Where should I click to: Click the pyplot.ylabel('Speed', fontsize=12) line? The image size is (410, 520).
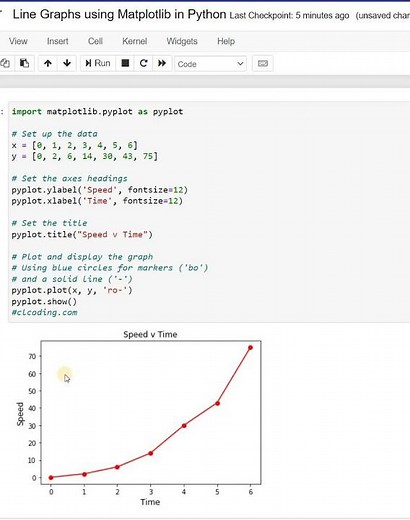[100, 190]
